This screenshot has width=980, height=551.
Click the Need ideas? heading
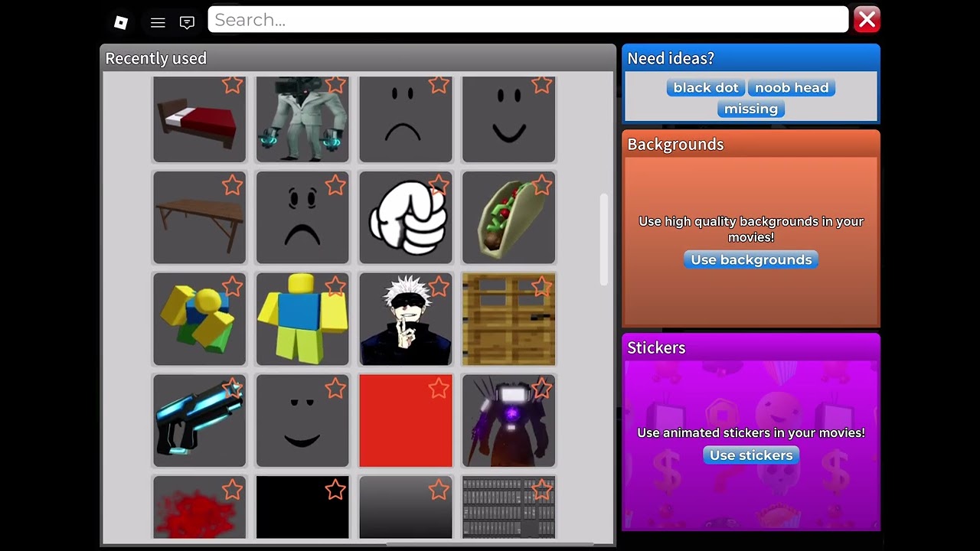click(x=671, y=58)
